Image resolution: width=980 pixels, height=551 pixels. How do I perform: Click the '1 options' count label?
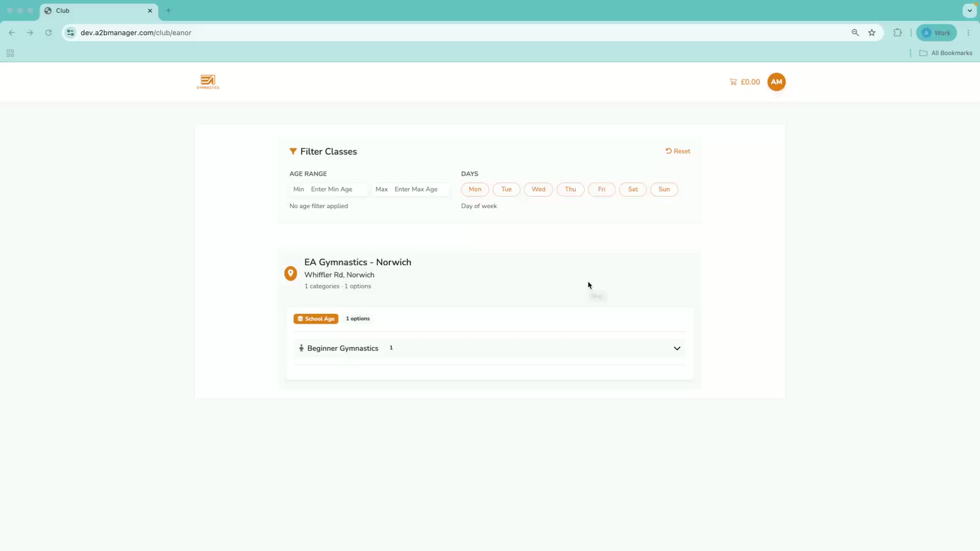[x=358, y=319]
